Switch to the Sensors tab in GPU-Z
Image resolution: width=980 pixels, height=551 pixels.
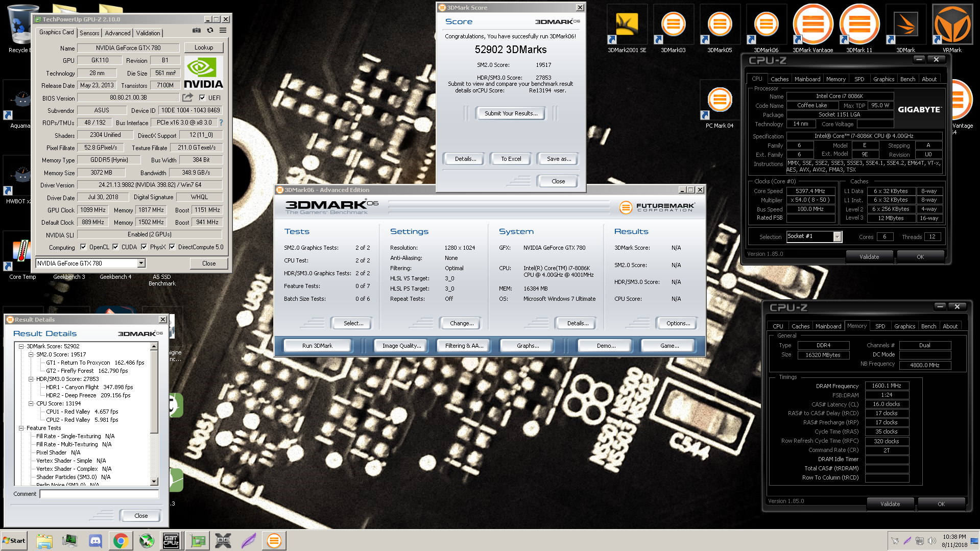pos(89,33)
